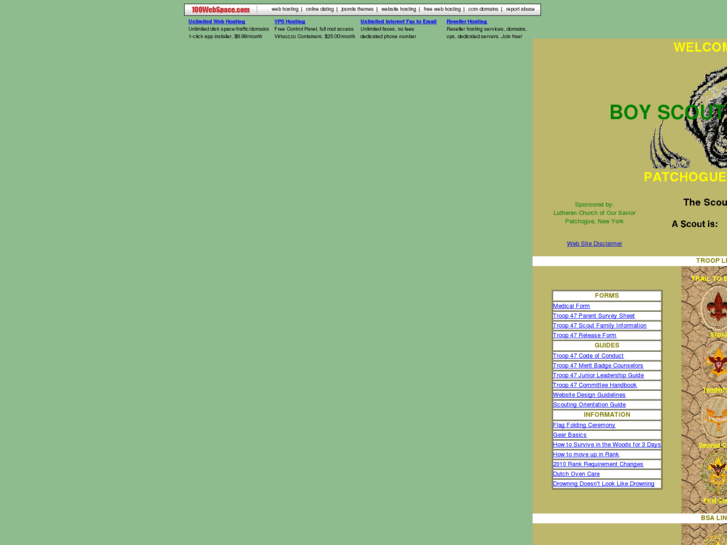The width and height of the screenshot is (727, 545).
Task: Open the Unlimited Web Hosting ad link
Action: coord(217,21)
